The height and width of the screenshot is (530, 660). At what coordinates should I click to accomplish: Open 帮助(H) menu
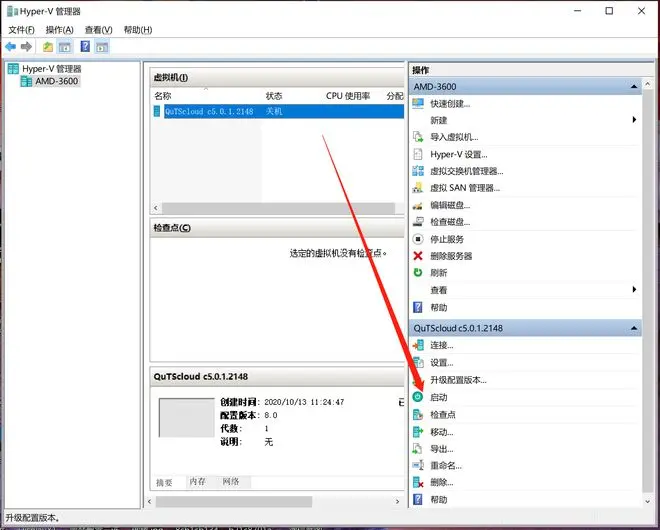pyautogui.click(x=138, y=30)
